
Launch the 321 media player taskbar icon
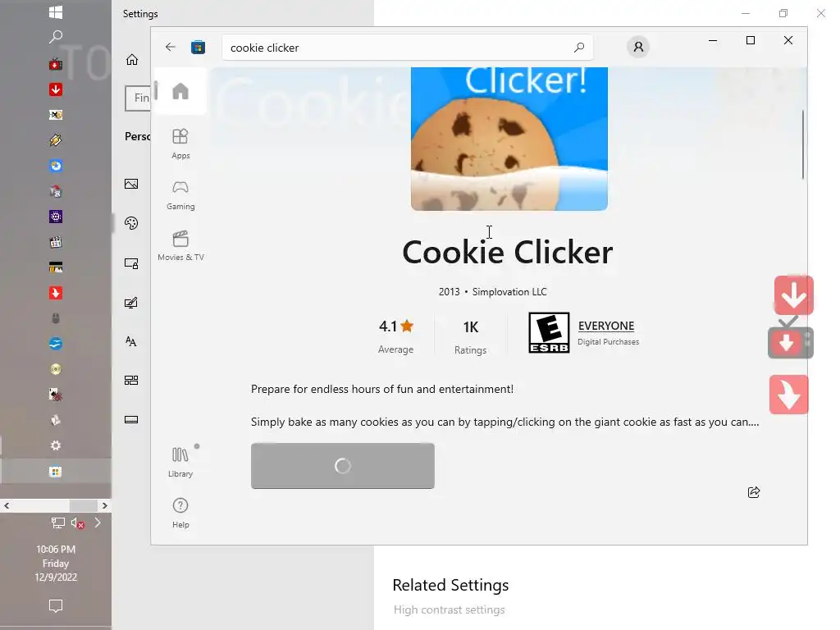[56, 242]
